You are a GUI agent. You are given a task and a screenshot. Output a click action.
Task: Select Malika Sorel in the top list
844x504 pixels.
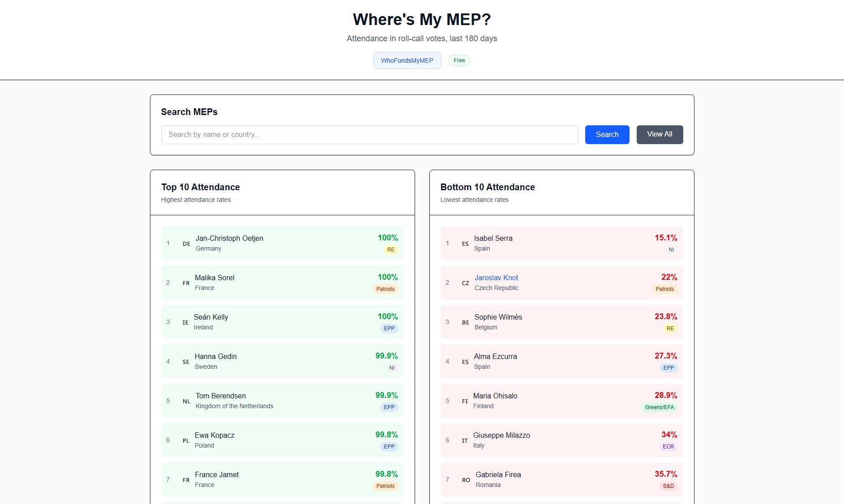214,278
